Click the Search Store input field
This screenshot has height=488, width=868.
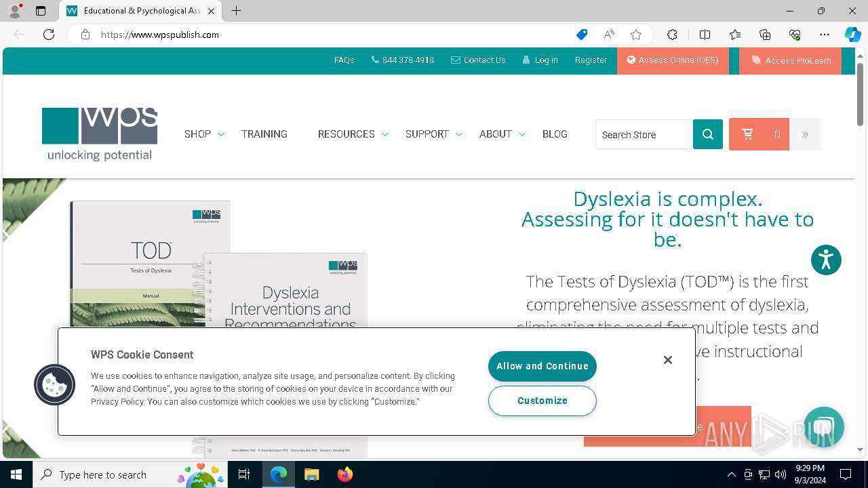[644, 134]
